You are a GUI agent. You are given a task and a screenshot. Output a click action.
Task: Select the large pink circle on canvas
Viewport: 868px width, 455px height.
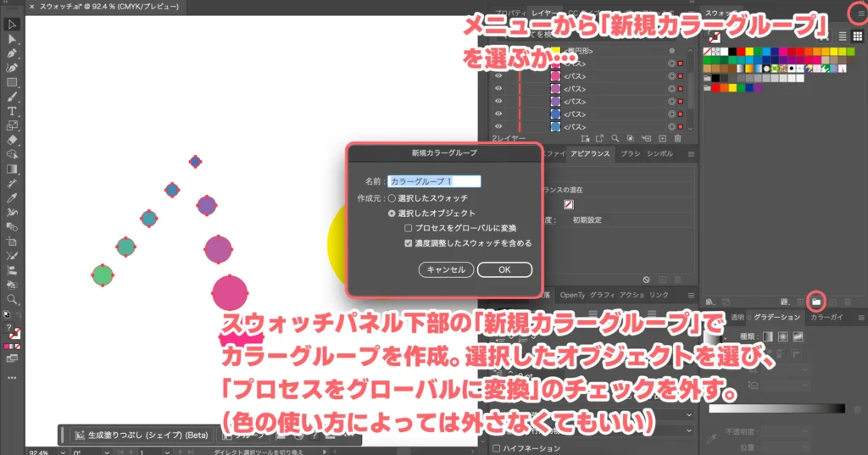click(x=230, y=293)
